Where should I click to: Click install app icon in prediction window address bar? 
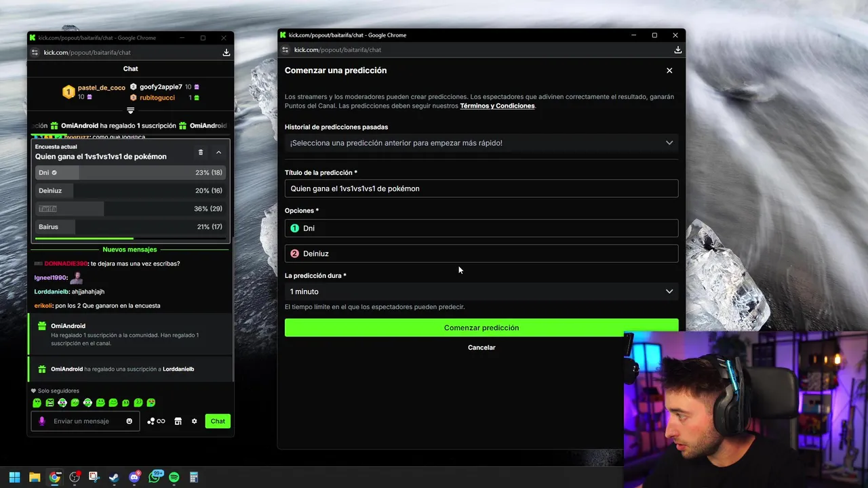(677, 49)
